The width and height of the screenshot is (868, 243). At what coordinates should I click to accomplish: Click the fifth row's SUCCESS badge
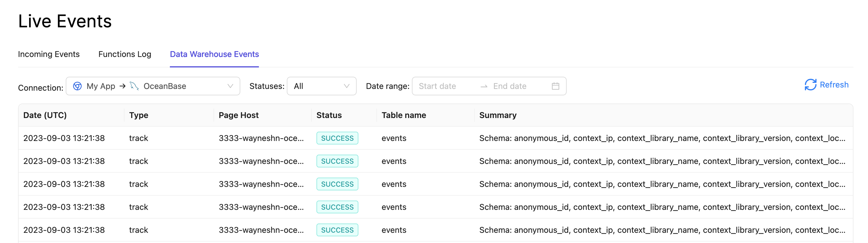[x=337, y=230]
